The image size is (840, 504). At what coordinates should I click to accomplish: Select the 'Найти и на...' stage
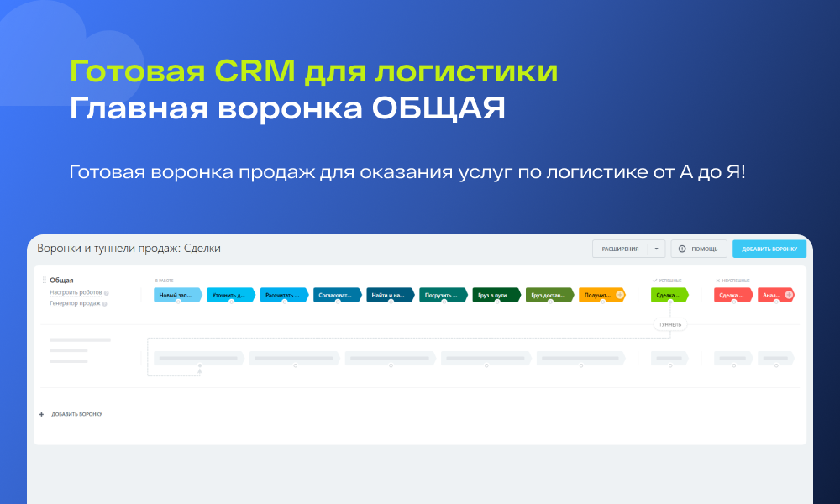[x=391, y=295]
